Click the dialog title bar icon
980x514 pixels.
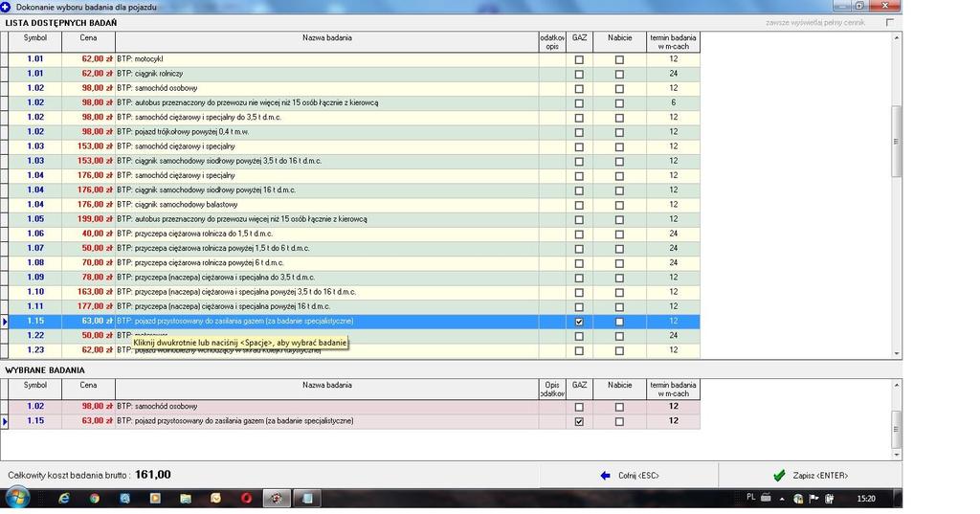coord(6,7)
